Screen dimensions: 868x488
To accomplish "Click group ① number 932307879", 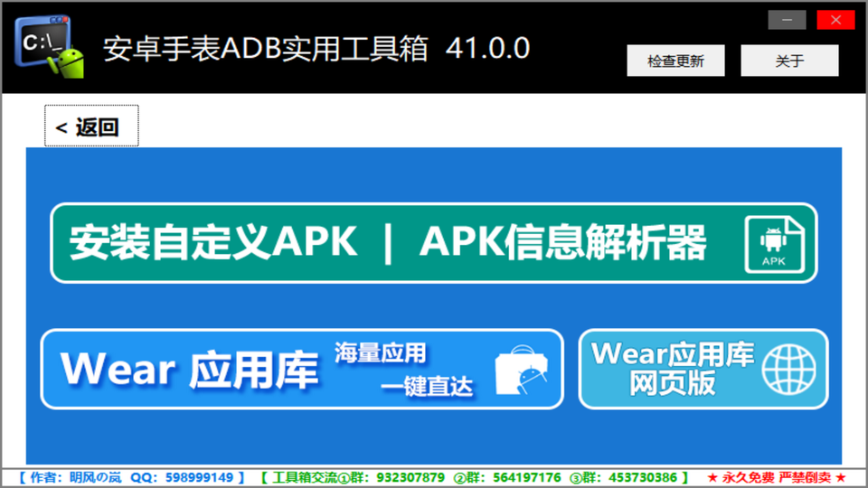I will tap(410, 477).
